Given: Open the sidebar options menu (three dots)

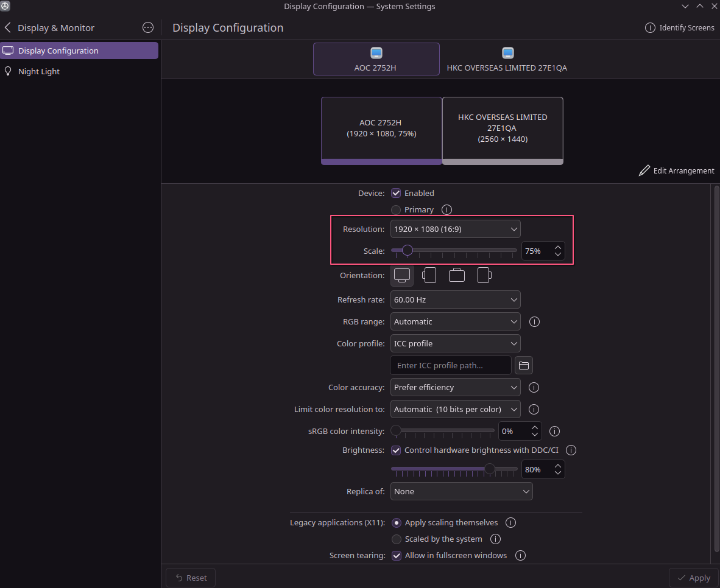Looking at the screenshot, I should pos(148,27).
